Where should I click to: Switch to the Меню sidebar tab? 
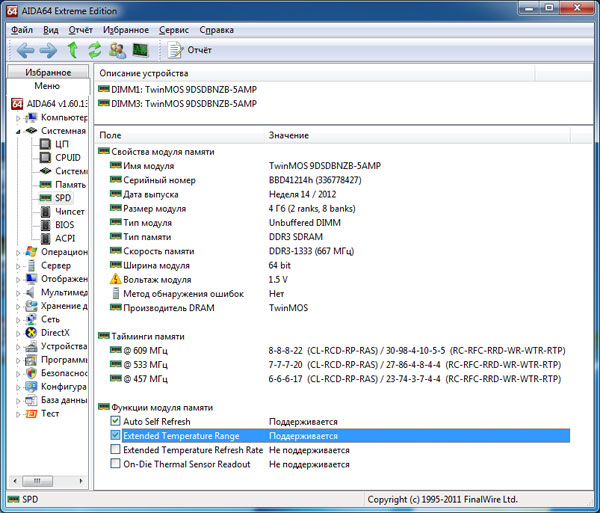47,86
